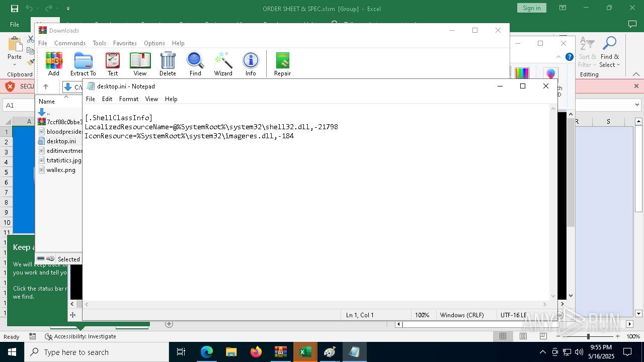
Task: Switch Excel to Page Layout view
Action: [x=523, y=336]
